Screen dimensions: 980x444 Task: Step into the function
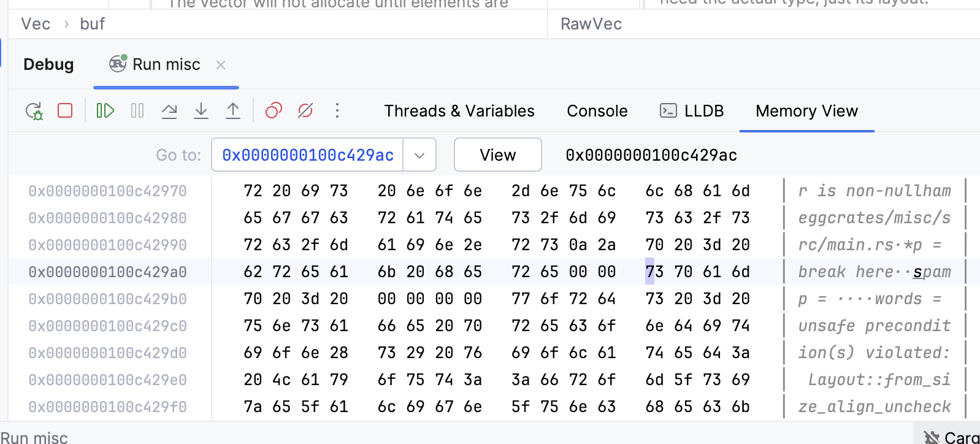201,110
